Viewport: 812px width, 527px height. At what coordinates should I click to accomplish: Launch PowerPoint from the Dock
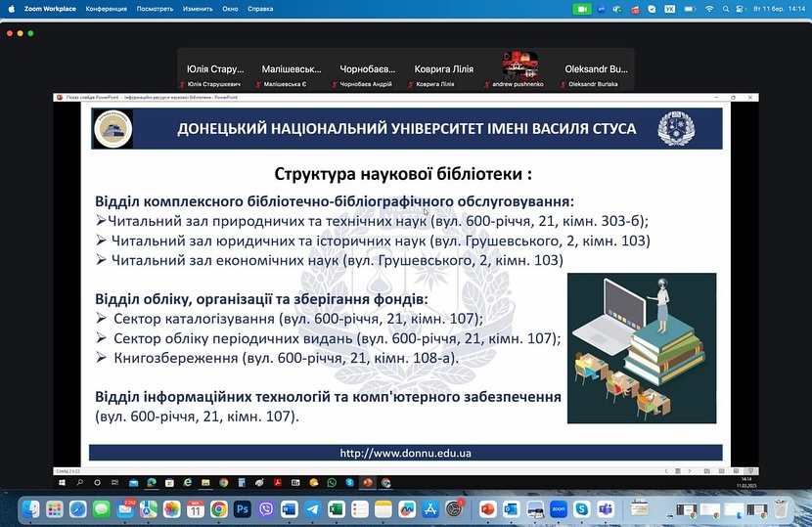[x=487, y=510]
